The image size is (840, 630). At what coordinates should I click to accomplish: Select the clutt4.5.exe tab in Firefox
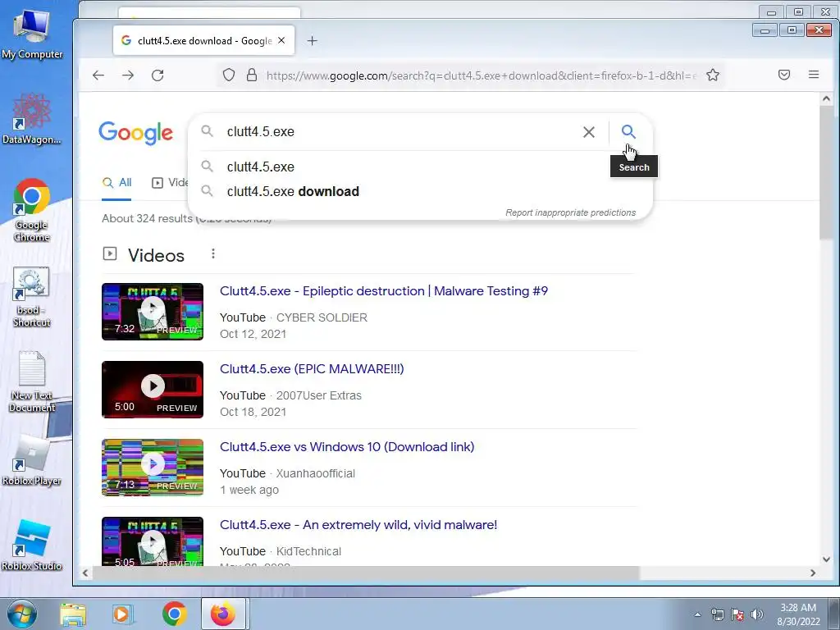[x=203, y=41]
